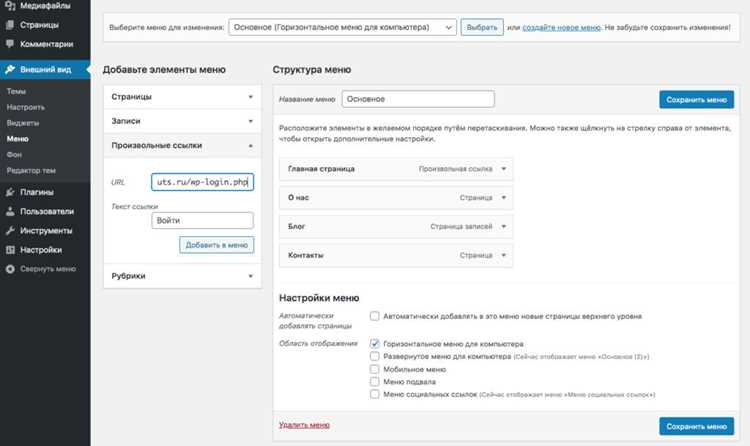Screen dimensions: 750x446
Task: Open Инструменты in the sidebar
Action: click(46, 231)
